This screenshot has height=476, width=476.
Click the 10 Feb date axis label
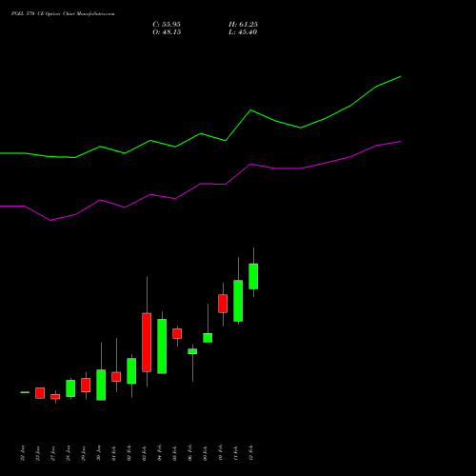coord(221,452)
